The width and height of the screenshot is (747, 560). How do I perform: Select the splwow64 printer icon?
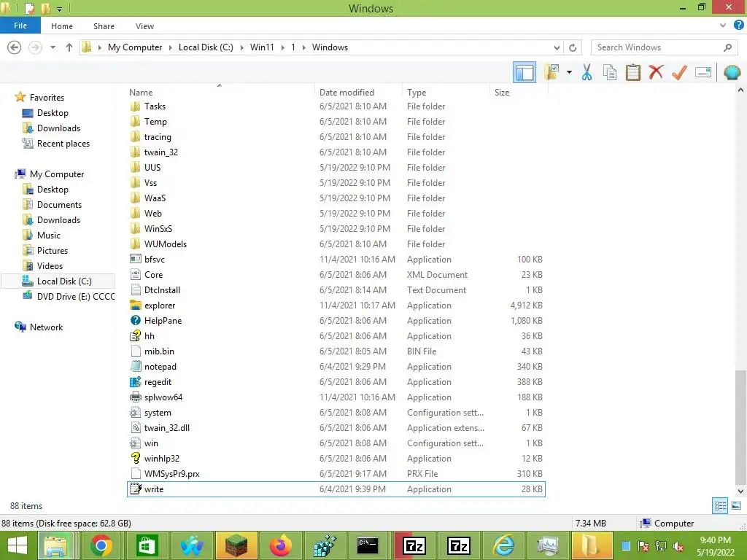point(135,397)
